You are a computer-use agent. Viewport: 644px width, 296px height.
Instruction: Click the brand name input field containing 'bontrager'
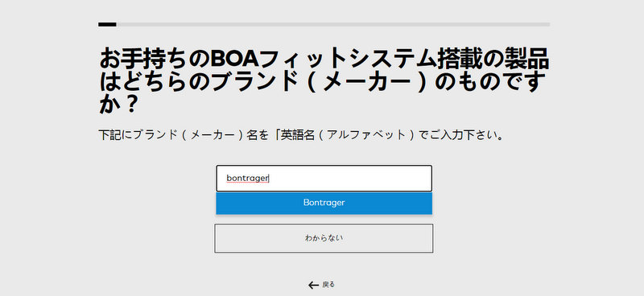click(324, 179)
